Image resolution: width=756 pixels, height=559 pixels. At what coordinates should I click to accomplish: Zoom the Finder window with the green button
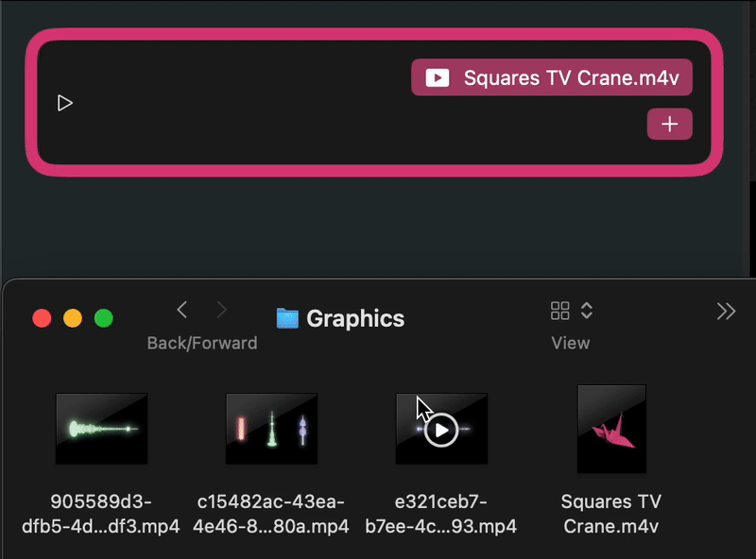pyautogui.click(x=104, y=318)
